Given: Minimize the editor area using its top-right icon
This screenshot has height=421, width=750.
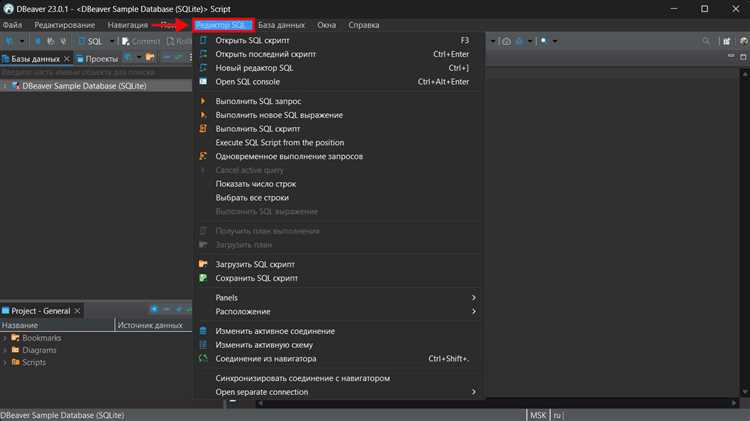Looking at the screenshot, I should [731, 56].
